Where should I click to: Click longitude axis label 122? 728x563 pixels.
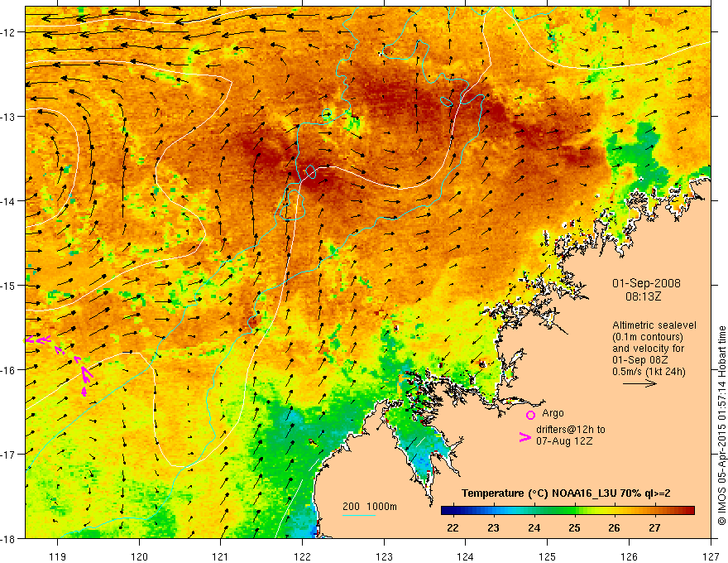302,556
